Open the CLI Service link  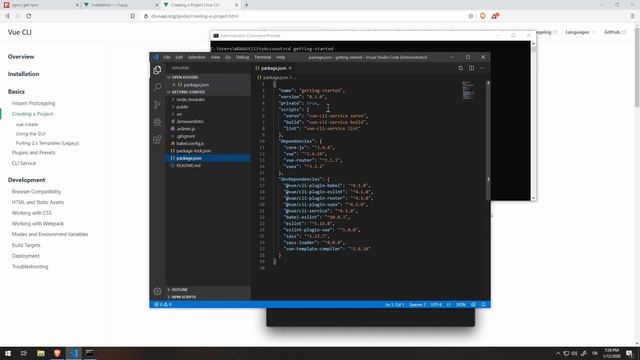[24, 163]
